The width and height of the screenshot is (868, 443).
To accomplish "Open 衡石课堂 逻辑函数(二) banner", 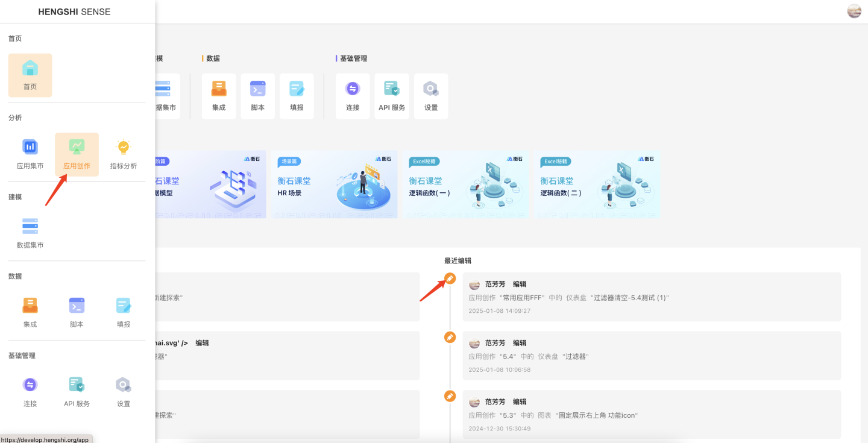I will 597,184.
